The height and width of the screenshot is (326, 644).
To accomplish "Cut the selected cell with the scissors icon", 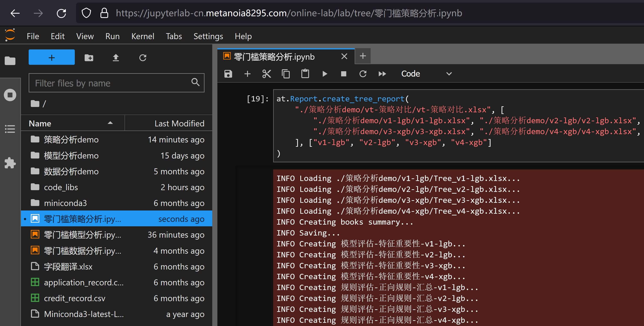I will (x=267, y=74).
